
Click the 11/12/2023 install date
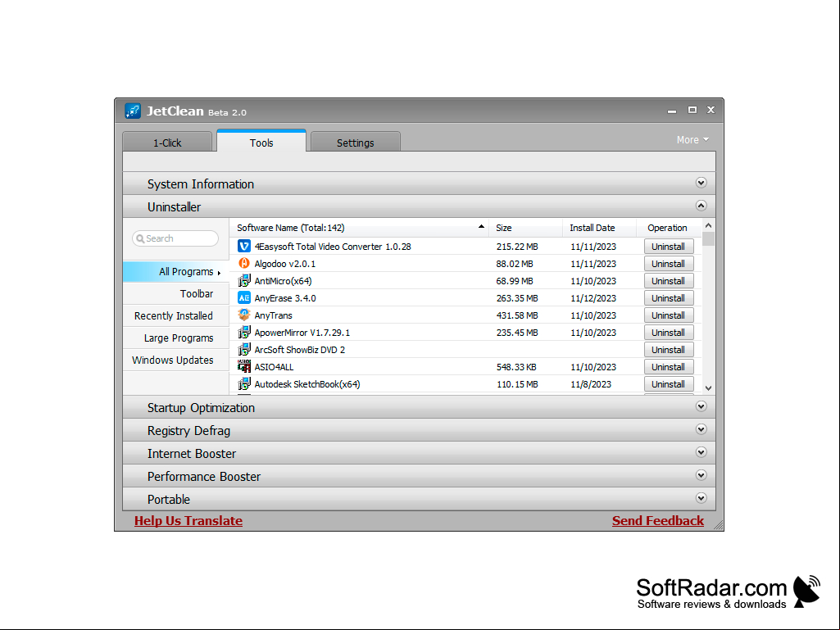point(593,298)
